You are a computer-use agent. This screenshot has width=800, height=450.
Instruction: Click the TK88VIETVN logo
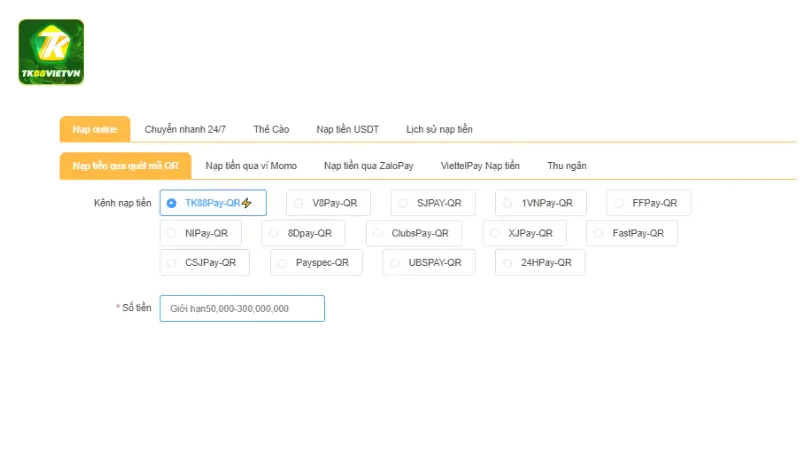tap(51, 52)
